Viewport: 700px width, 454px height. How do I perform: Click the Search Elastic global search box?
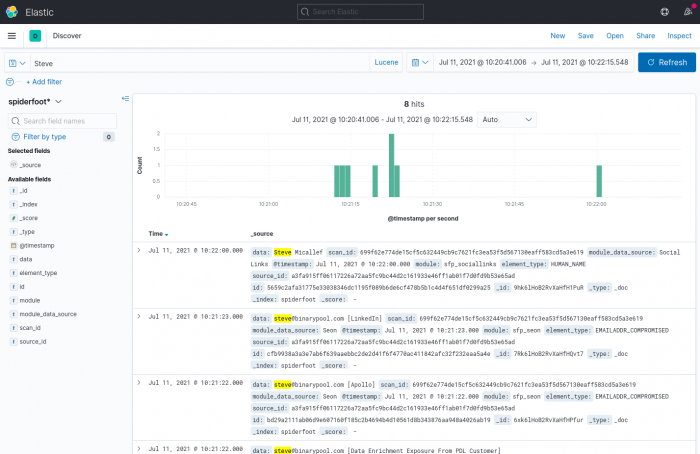click(360, 12)
